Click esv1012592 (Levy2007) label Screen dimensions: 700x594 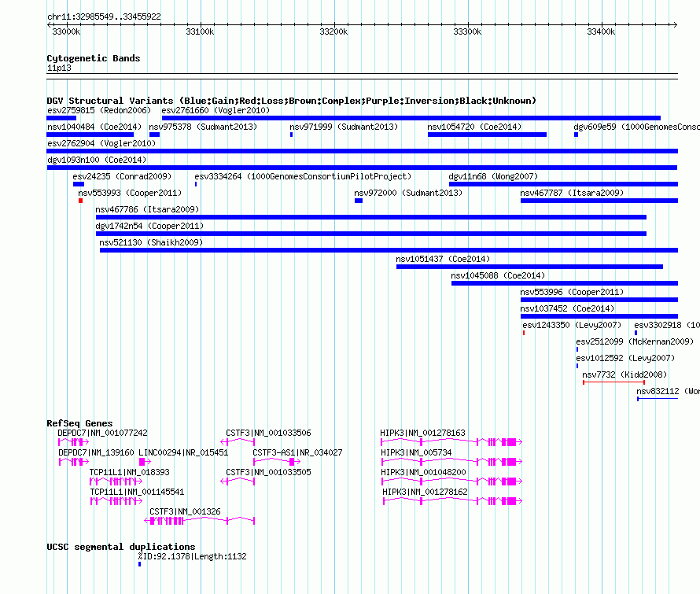[625, 358]
